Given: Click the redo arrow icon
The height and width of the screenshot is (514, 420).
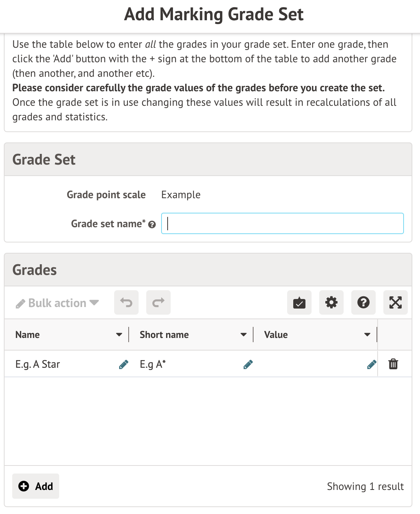Looking at the screenshot, I should point(158,302).
